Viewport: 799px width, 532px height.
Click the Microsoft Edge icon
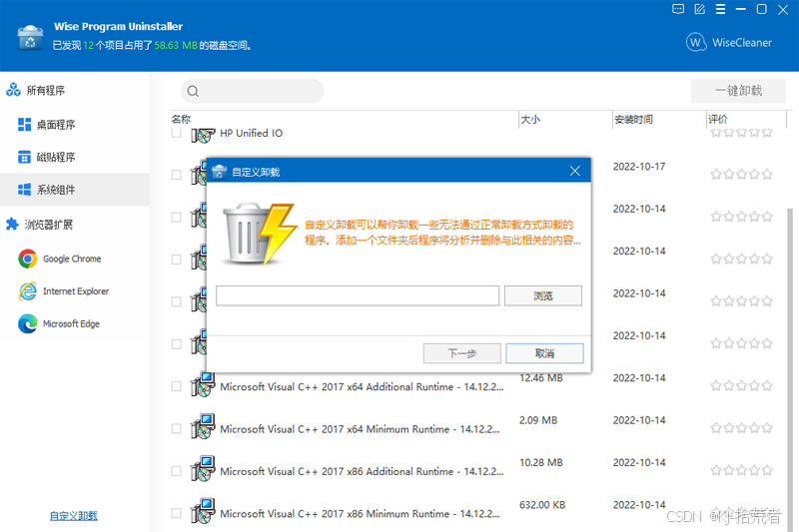pyautogui.click(x=28, y=323)
